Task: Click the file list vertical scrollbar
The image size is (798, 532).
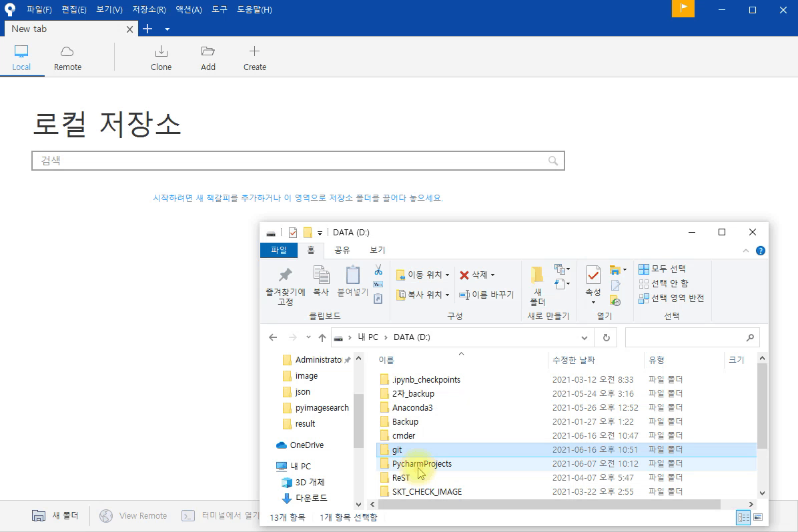Action: pos(762,407)
